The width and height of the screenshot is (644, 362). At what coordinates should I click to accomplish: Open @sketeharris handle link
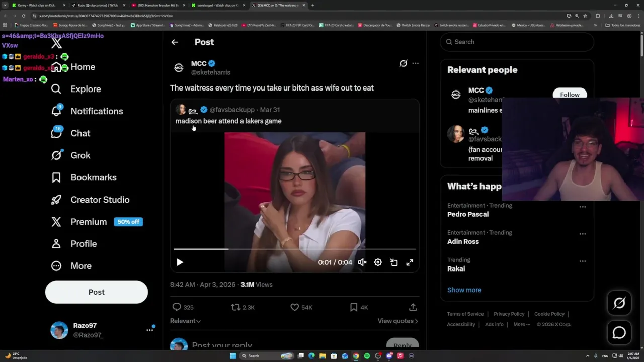pyautogui.click(x=211, y=72)
